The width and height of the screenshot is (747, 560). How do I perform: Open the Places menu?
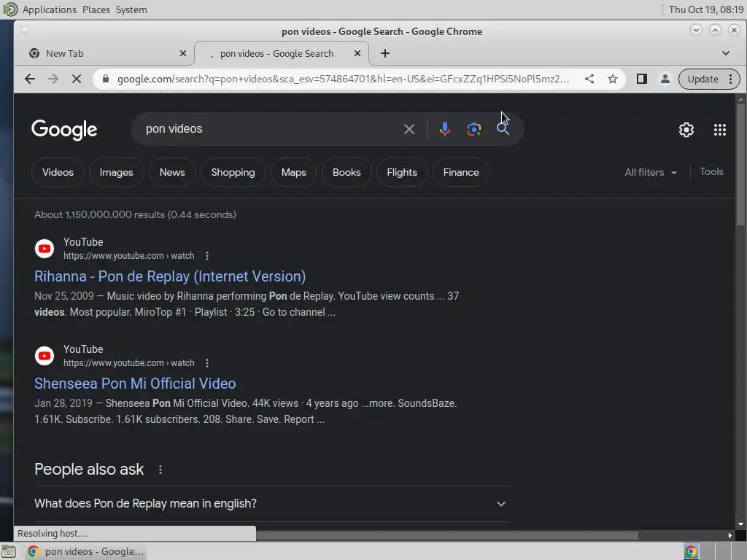[96, 9]
